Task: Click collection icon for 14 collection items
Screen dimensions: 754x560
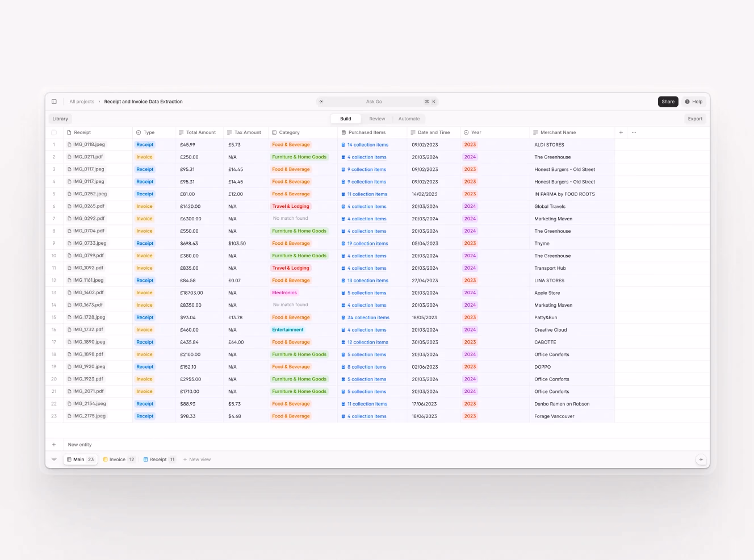Action: [x=344, y=145]
